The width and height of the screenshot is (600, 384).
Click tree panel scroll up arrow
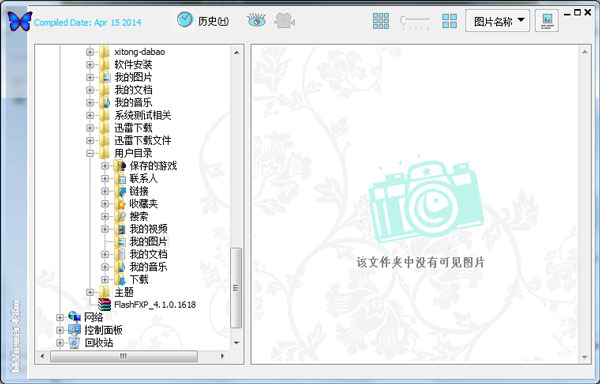236,52
